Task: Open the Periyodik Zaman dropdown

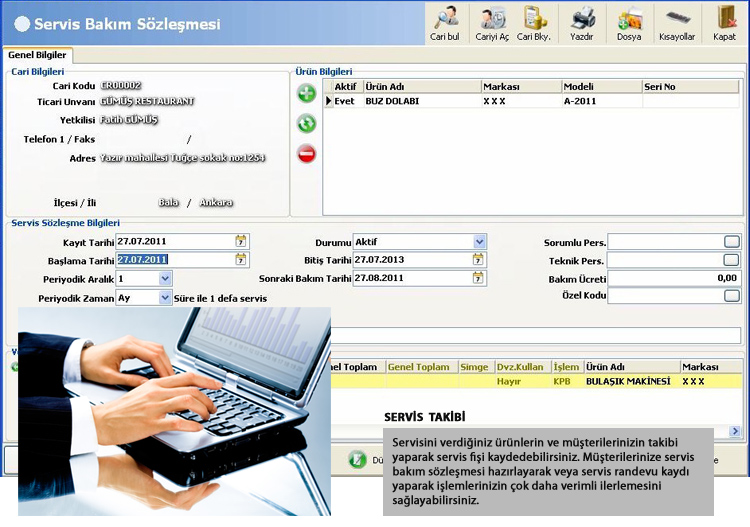Action: click(x=165, y=298)
